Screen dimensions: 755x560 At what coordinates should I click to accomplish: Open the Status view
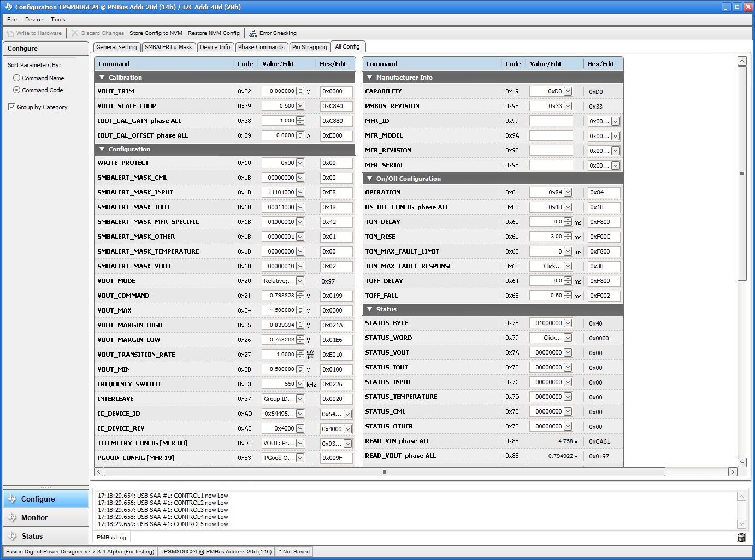click(31, 536)
